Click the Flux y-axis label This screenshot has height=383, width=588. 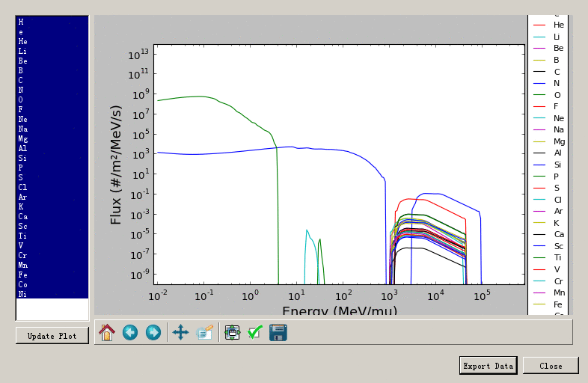(116, 165)
